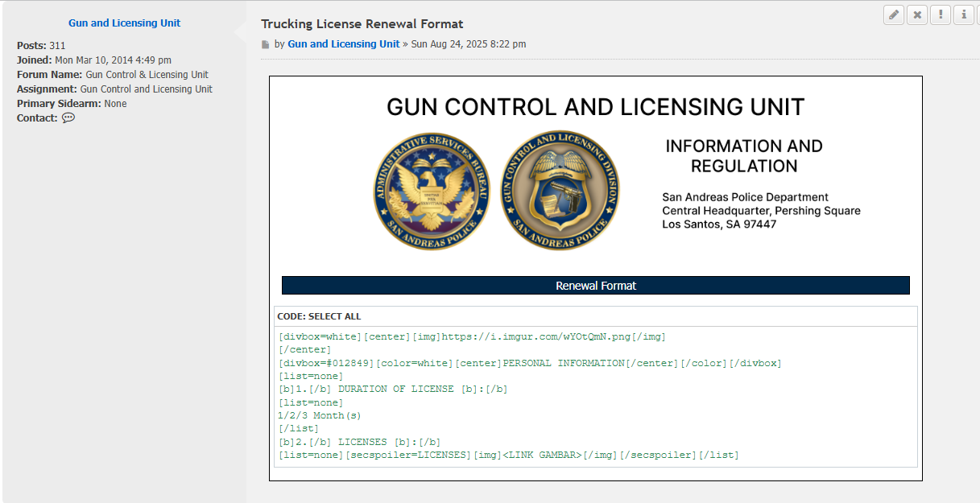This screenshot has height=503, width=980.
Task: Click the Renewal Format dark blue bar
Action: (x=596, y=286)
